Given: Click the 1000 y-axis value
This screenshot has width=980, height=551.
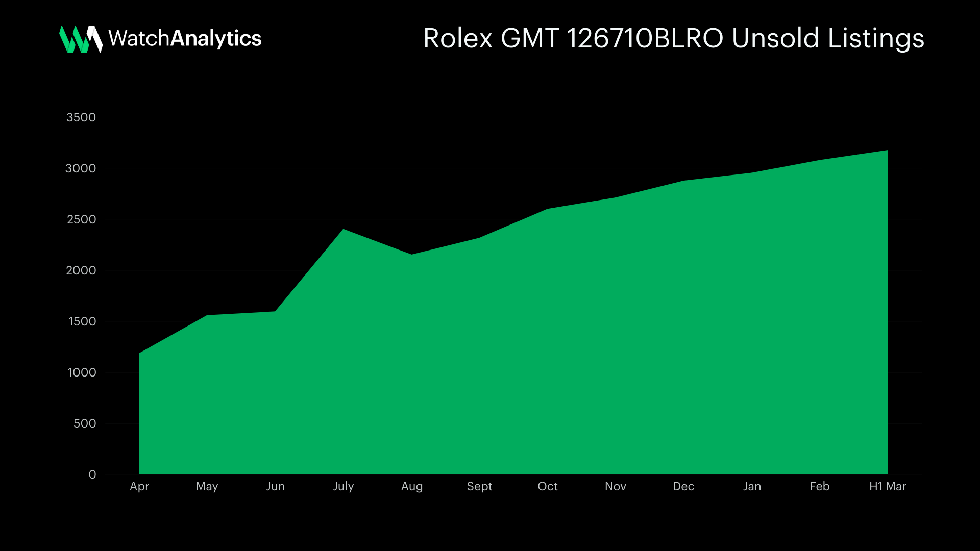Looking at the screenshot, I should pos(82,372).
